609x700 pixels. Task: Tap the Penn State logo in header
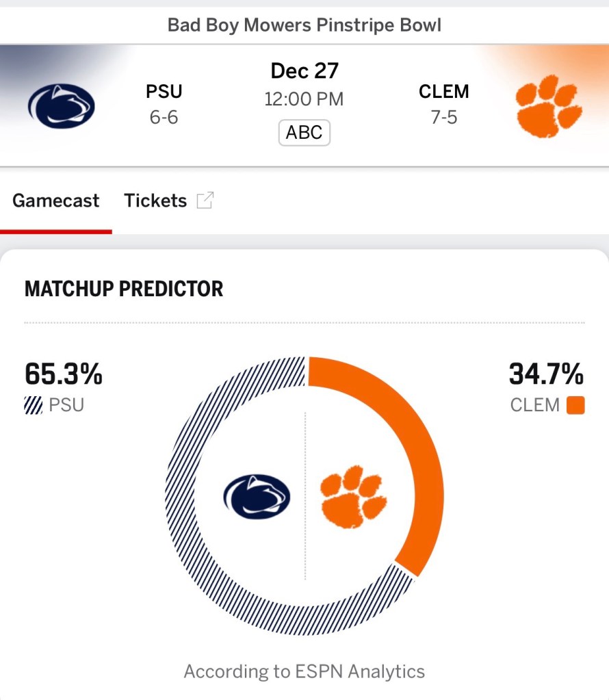pyautogui.click(x=61, y=106)
